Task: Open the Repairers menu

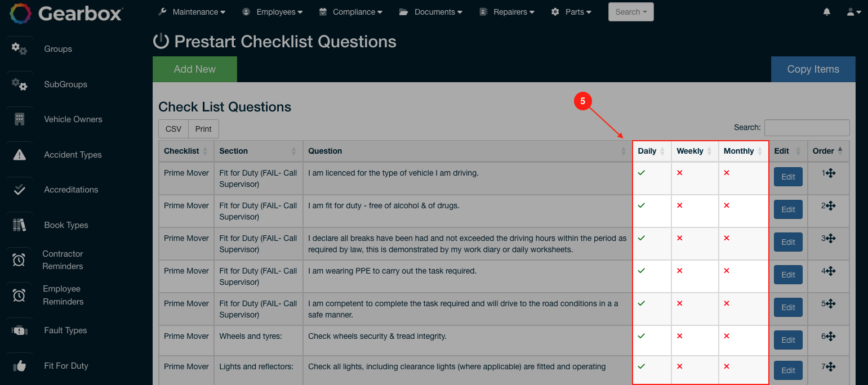Action: tap(507, 12)
